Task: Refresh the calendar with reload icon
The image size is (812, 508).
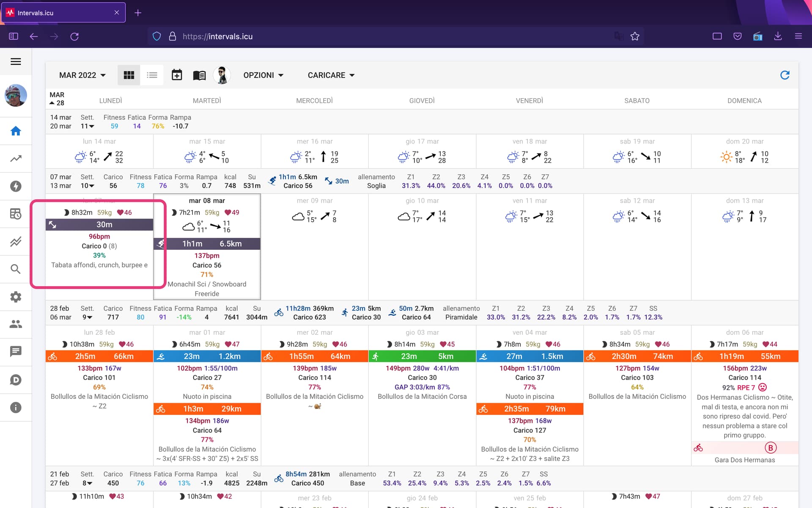Action: [785, 75]
